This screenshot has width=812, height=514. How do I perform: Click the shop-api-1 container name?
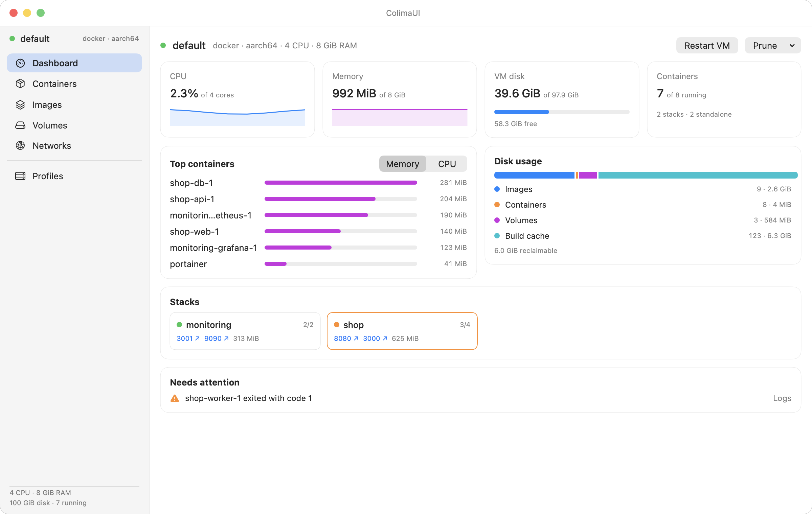pyautogui.click(x=192, y=199)
